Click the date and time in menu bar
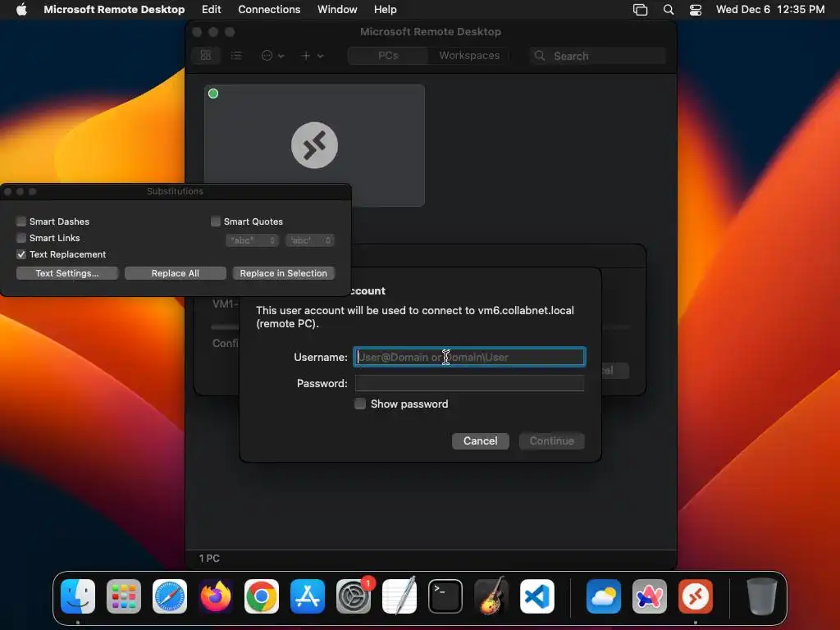840x630 pixels. 769,9
